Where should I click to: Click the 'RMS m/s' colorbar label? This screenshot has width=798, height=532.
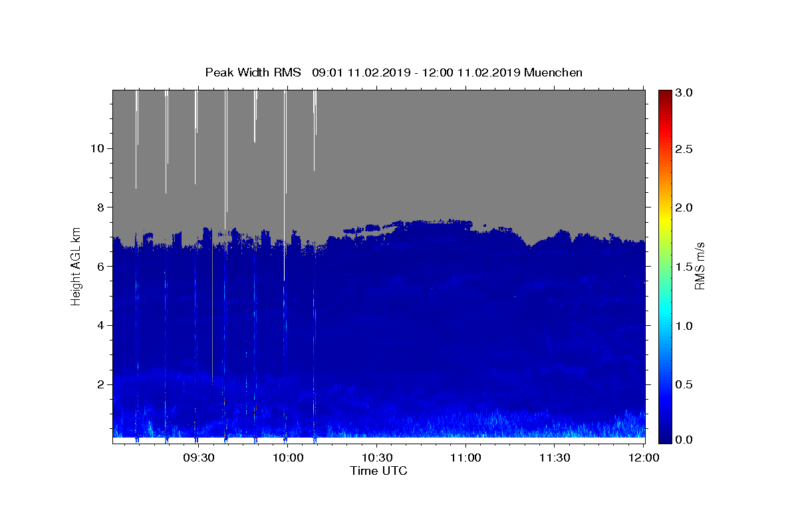click(x=700, y=265)
